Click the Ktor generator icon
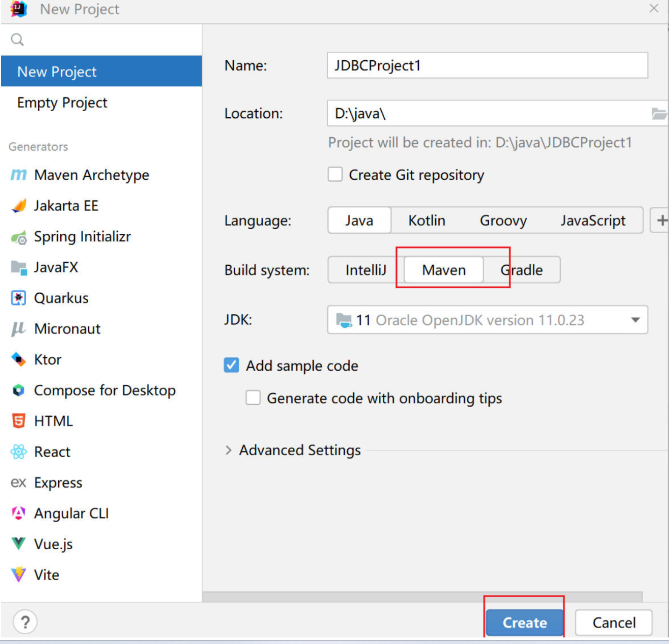Viewport: 669px width, 644px height. (19, 360)
